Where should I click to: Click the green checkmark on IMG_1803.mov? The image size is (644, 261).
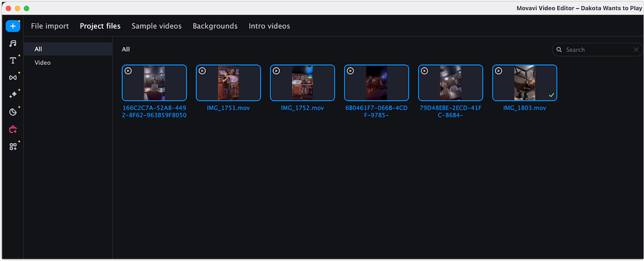(x=551, y=95)
